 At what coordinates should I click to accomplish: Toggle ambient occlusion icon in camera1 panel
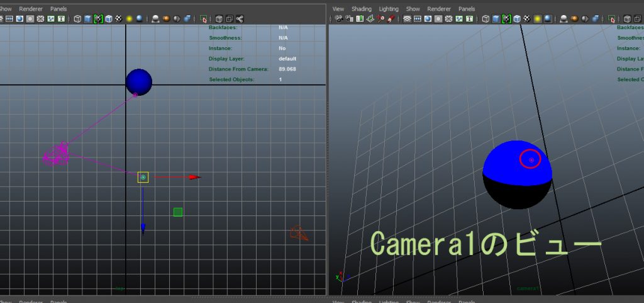(x=564, y=19)
